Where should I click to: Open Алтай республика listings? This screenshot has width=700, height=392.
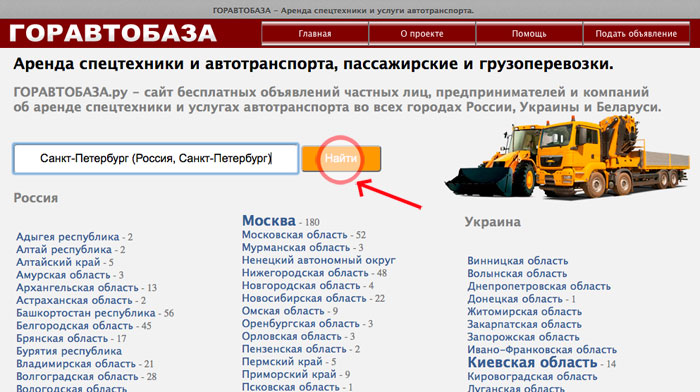tap(64, 250)
